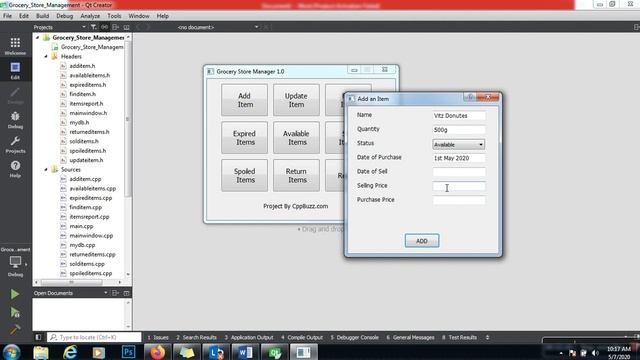Open Word from the taskbar
640x360 pixels.
tap(245, 352)
